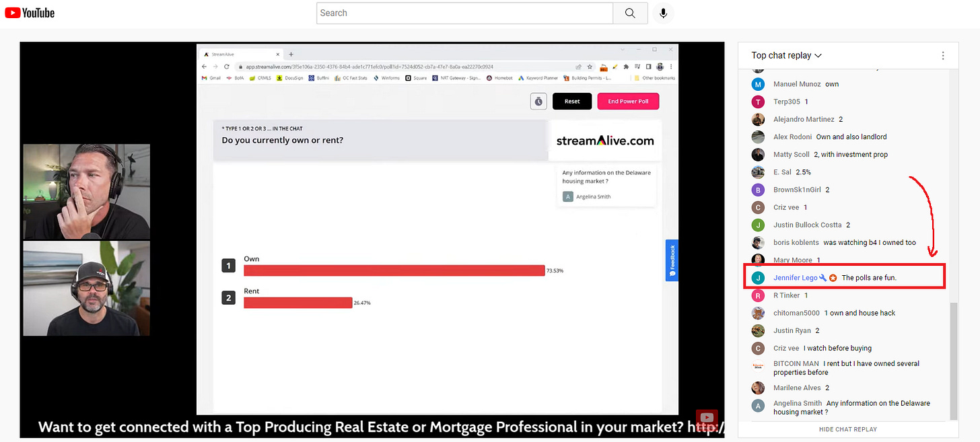Click the browser reload icon
980x442 pixels.
(227, 67)
